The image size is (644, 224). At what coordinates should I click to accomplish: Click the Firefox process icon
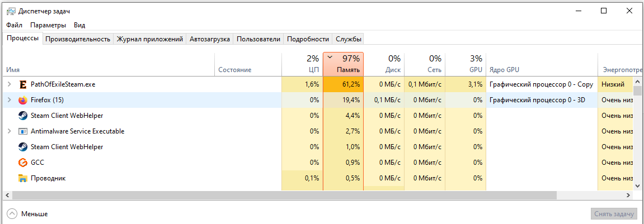pos(23,100)
